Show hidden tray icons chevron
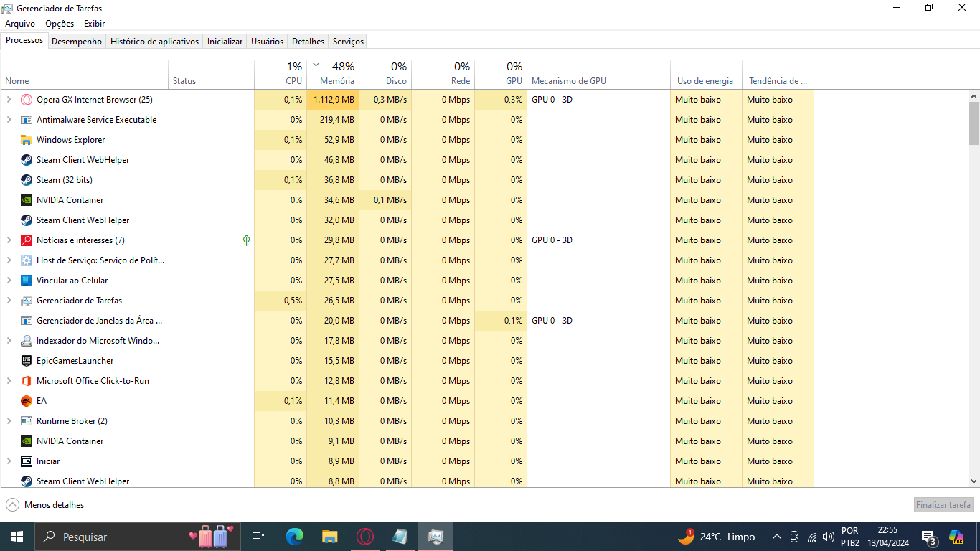The height and width of the screenshot is (551, 980). coord(777,537)
